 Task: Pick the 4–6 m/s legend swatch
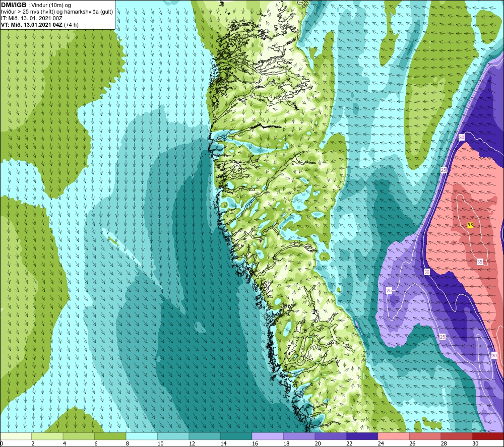tap(79, 436)
